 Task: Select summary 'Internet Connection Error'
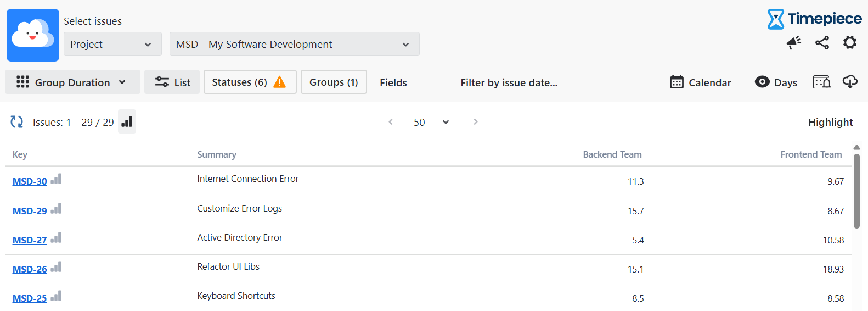click(248, 179)
